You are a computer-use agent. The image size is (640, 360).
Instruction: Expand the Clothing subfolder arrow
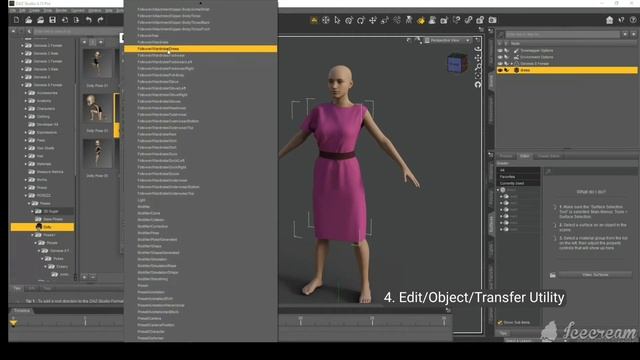pos(25,116)
